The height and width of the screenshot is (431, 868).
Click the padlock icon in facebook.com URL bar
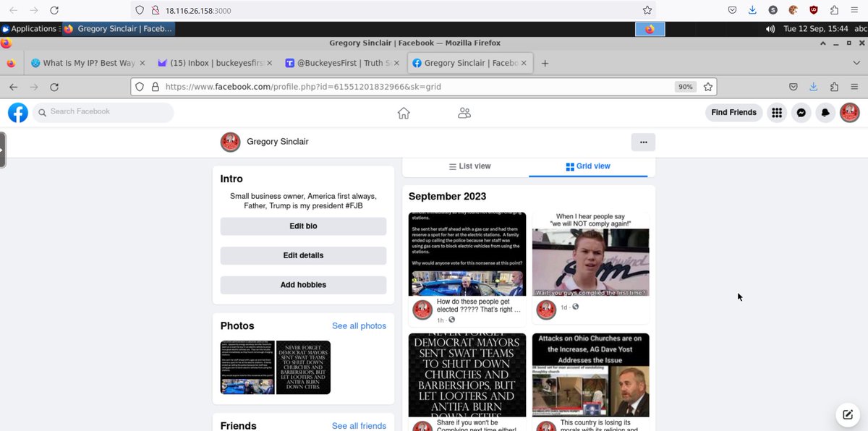pyautogui.click(x=155, y=87)
